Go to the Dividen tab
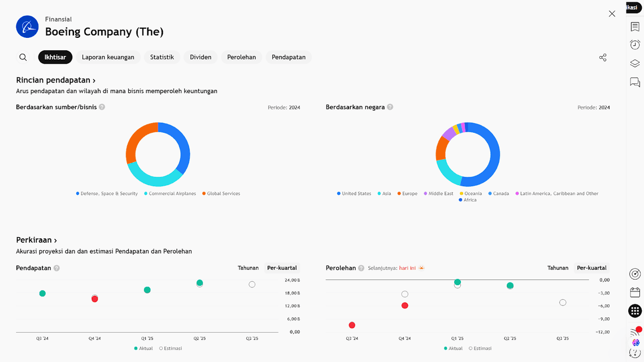 201,57
